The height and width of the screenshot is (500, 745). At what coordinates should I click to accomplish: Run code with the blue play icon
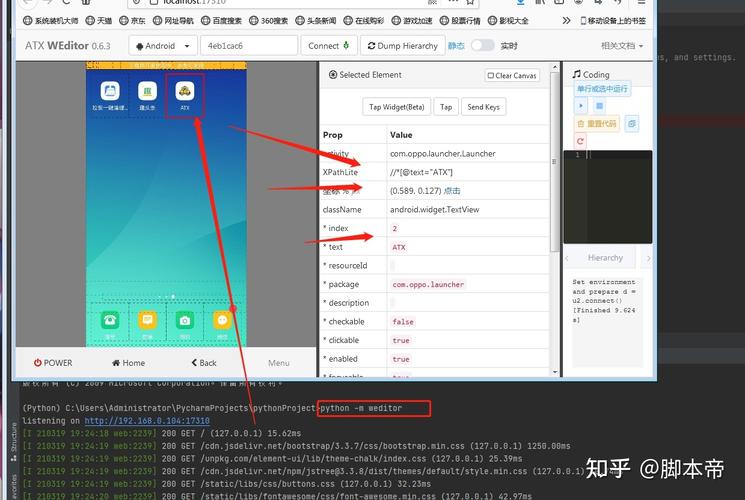tap(581, 106)
